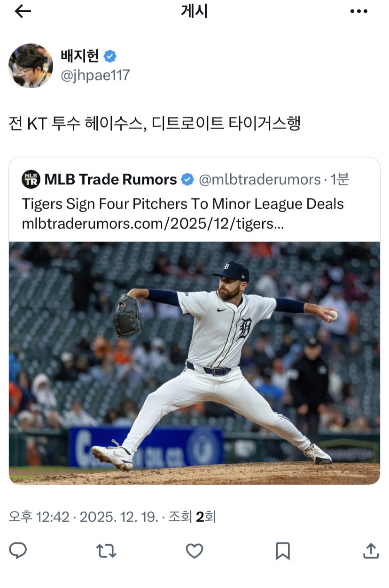Bookmark this post
Viewport: 389px width, 588px height.
282,550
